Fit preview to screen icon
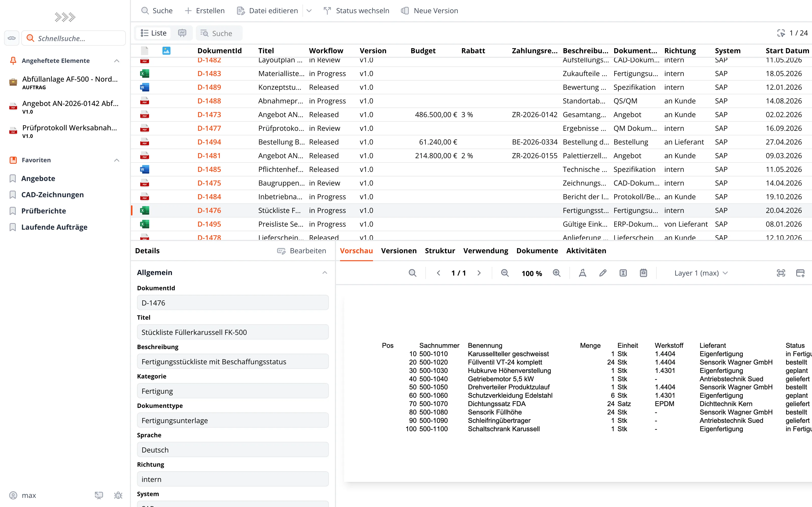 point(781,273)
